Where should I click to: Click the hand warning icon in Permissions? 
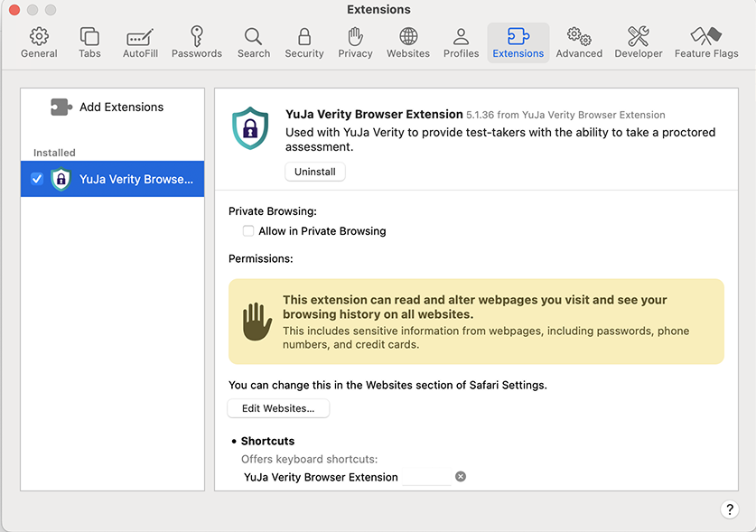tap(257, 322)
